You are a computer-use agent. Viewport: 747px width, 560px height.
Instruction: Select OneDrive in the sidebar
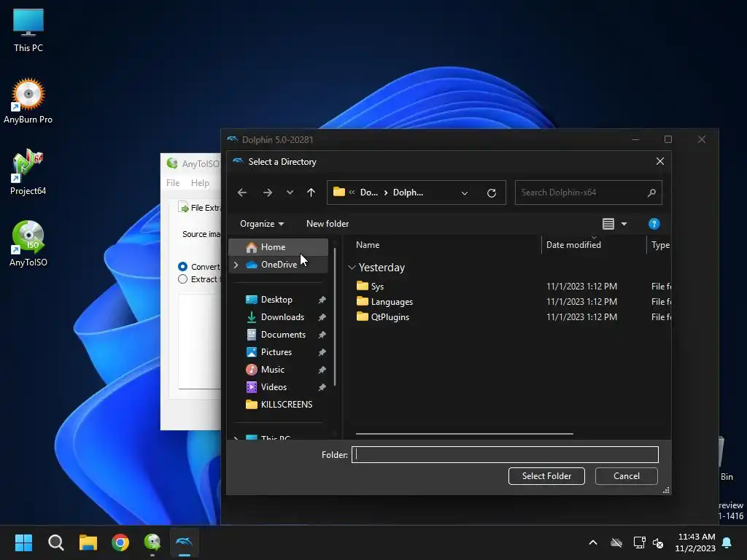pos(279,265)
